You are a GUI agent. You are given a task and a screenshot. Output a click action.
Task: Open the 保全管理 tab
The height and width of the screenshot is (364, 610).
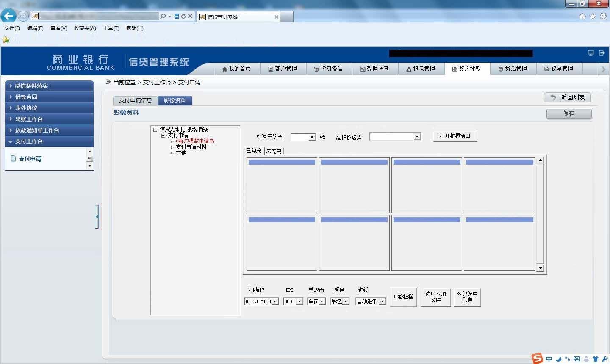559,69
